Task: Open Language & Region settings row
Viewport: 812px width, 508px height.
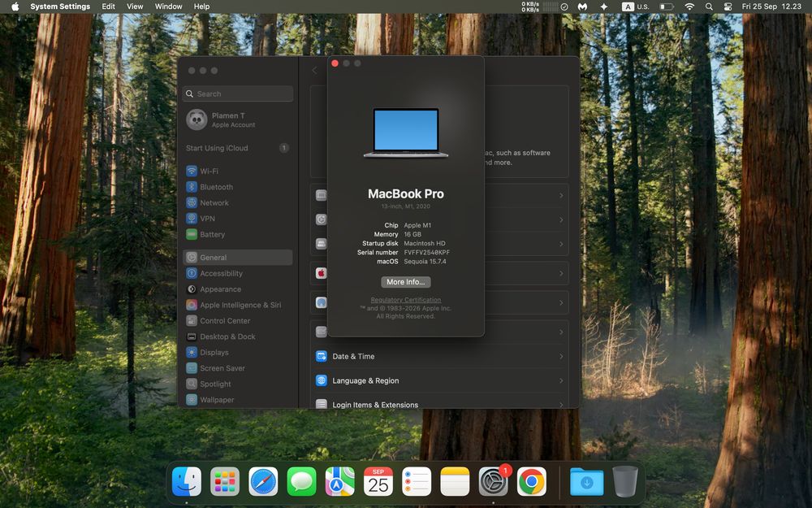Action: click(x=439, y=380)
